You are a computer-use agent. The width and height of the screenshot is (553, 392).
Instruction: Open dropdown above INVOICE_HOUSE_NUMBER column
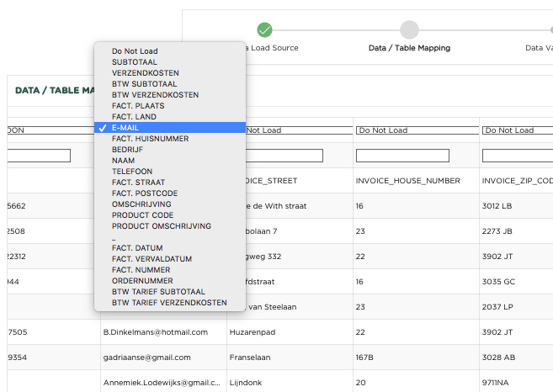pos(414,130)
